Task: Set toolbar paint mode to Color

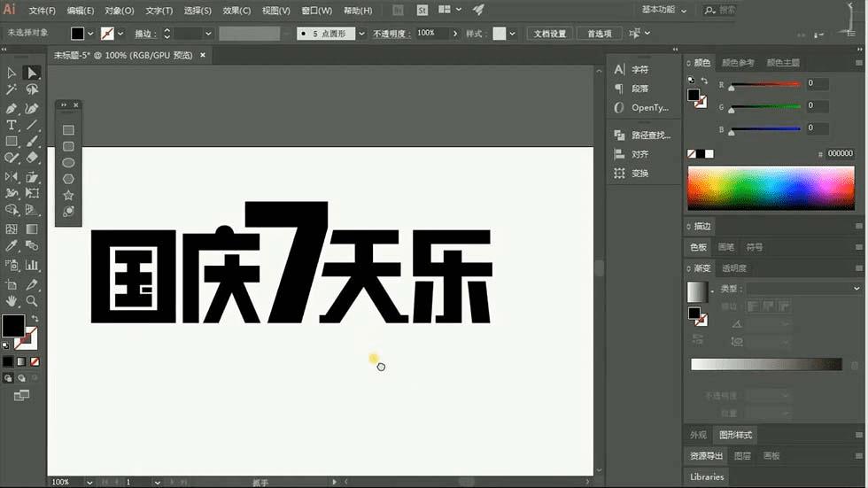Action: tap(8, 361)
